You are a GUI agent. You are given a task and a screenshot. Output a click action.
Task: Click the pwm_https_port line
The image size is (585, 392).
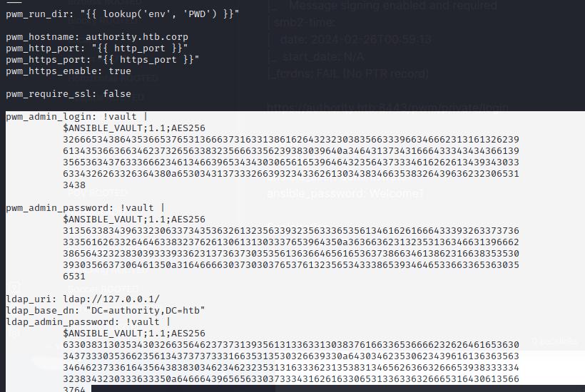[x=102, y=60]
